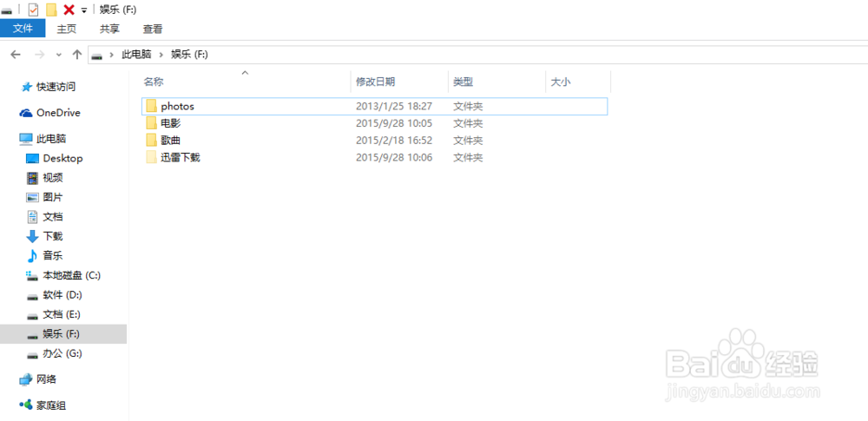Go up one level with the up arrow
The height and width of the screenshot is (421, 868).
[77, 55]
